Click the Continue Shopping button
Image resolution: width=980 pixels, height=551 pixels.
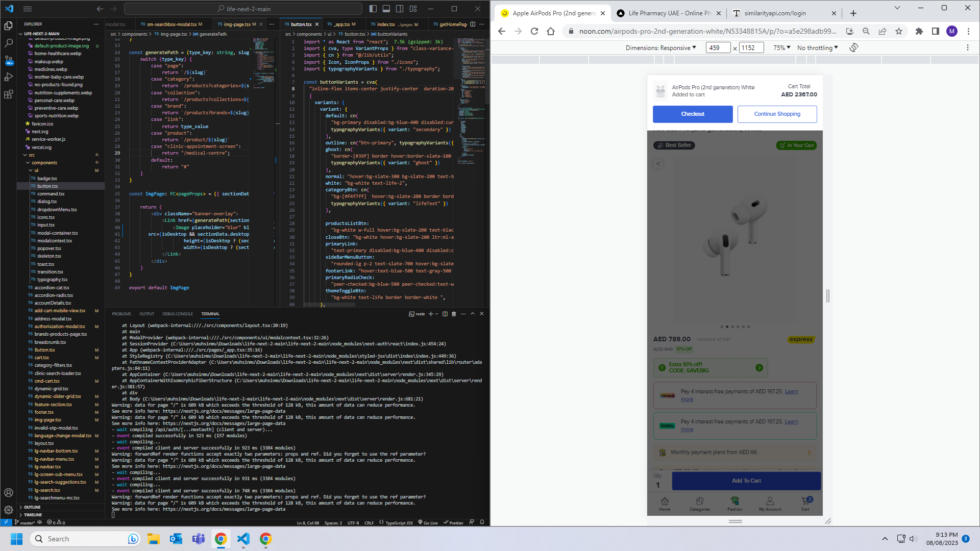(777, 114)
